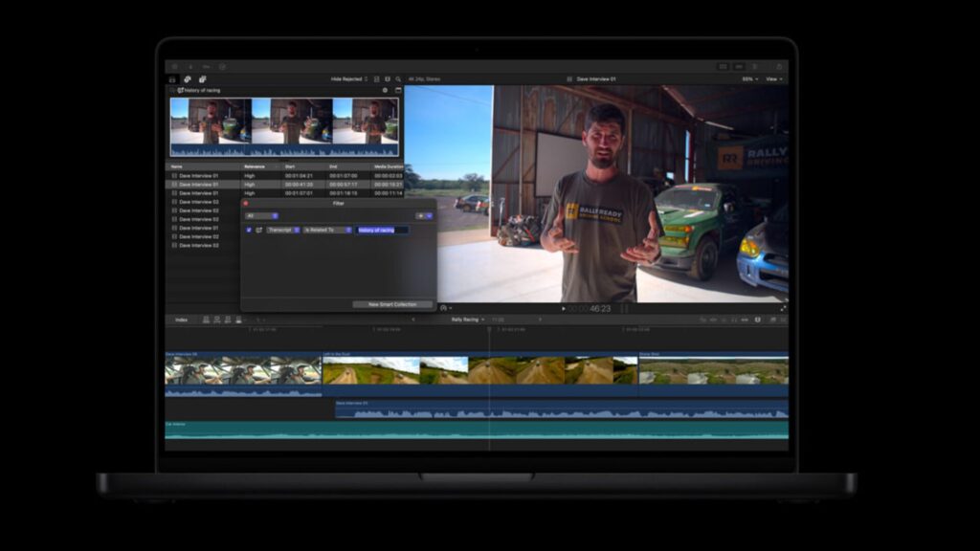This screenshot has width=980, height=551.
Task: Click the timeline clip appearance icon
Action: 773,319
